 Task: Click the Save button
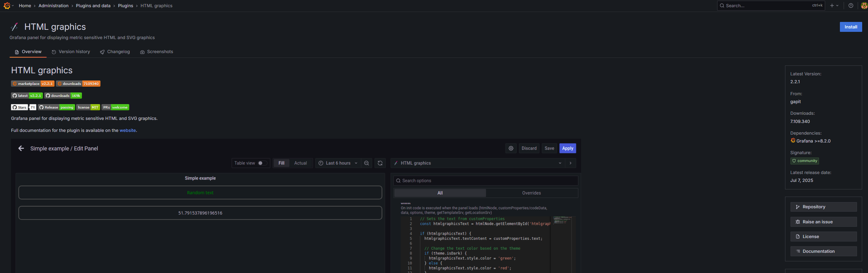[549, 148]
